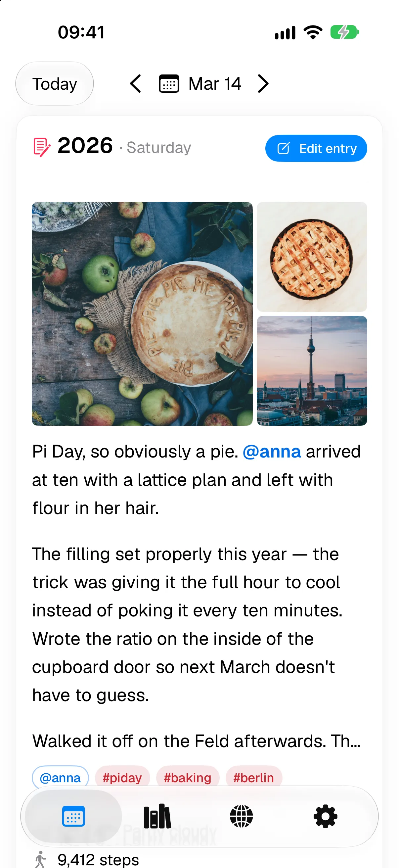Image resolution: width=399 pixels, height=868 pixels.
Task: Open the large apple pie photo
Action: pyautogui.click(x=142, y=314)
